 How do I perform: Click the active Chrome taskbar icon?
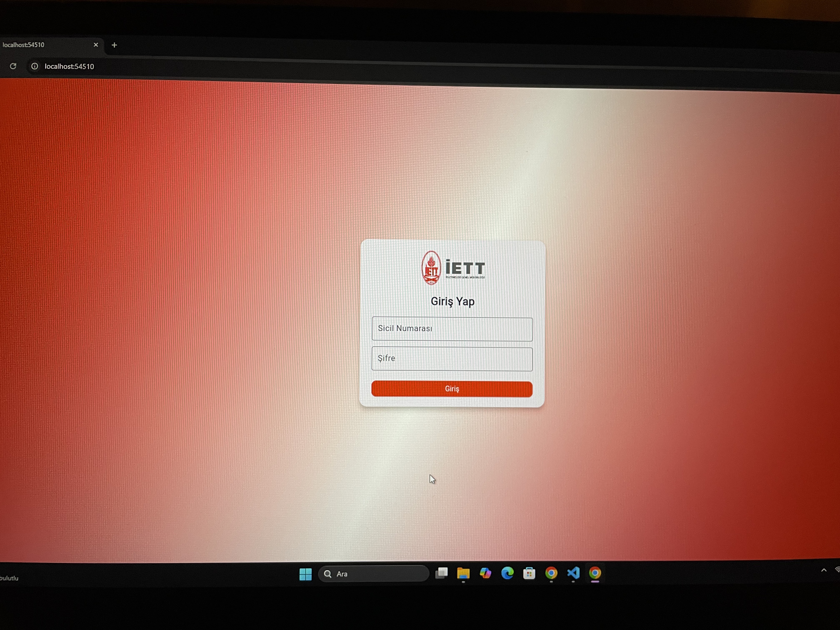595,573
